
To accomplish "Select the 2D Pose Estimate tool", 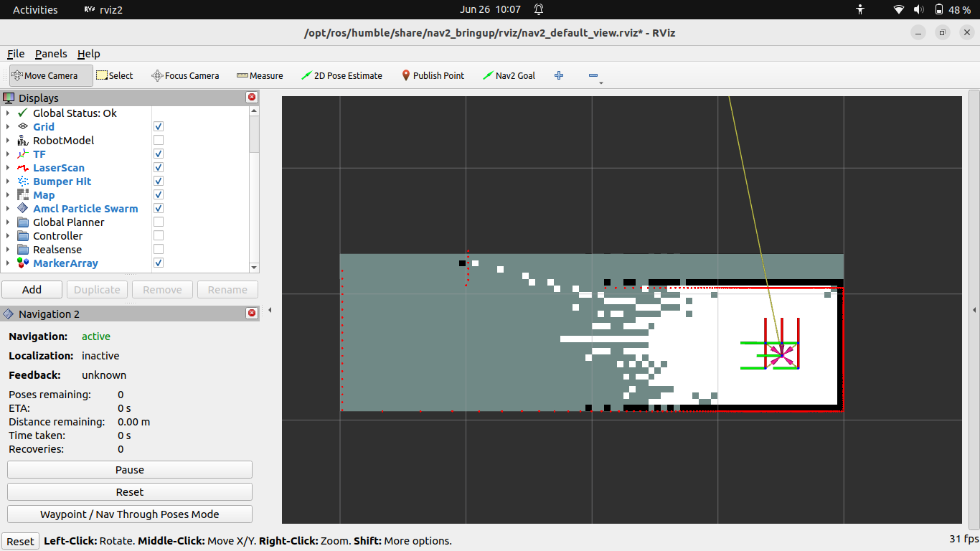I will click(341, 75).
